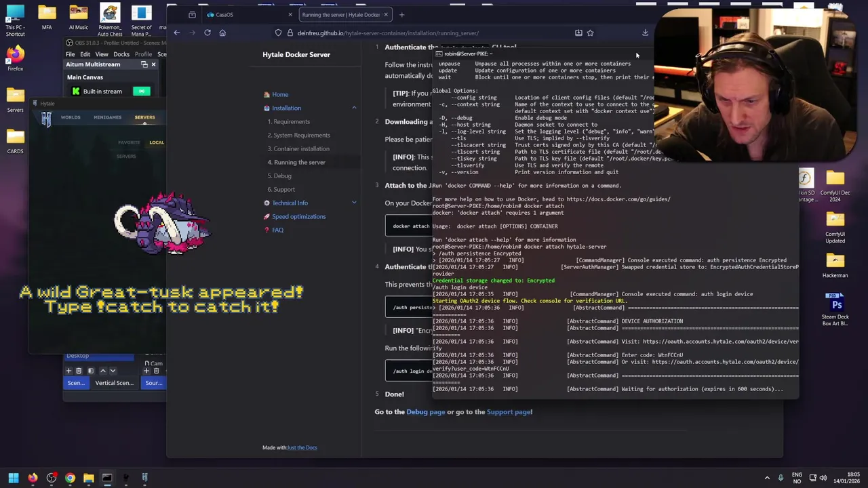Viewport: 868px width, 488px height.
Task: Open Firefox from the taskbar
Action: (33, 478)
